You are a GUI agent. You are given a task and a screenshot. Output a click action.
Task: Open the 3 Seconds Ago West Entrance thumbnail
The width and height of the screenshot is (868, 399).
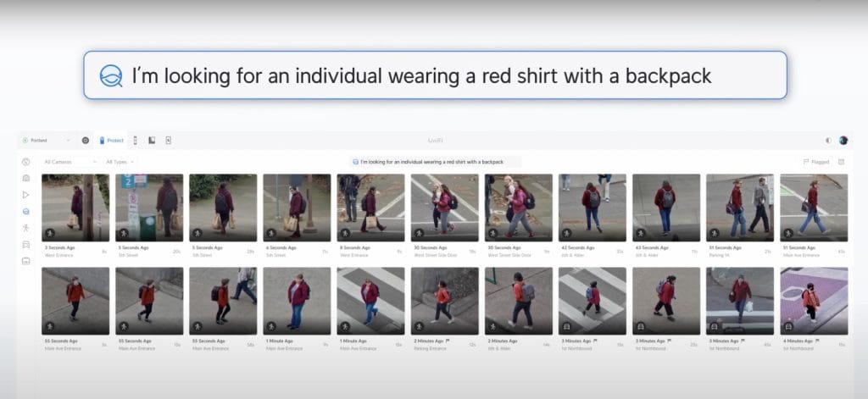[75, 208]
